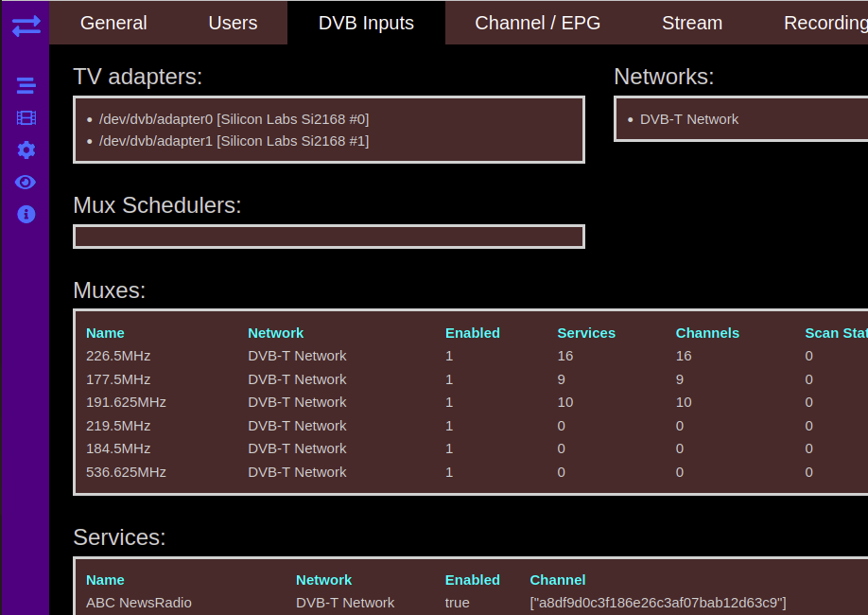Open the info circle sidebar icon
The height and width of the screenshot is (615, 868).
(x=26, y=215)
